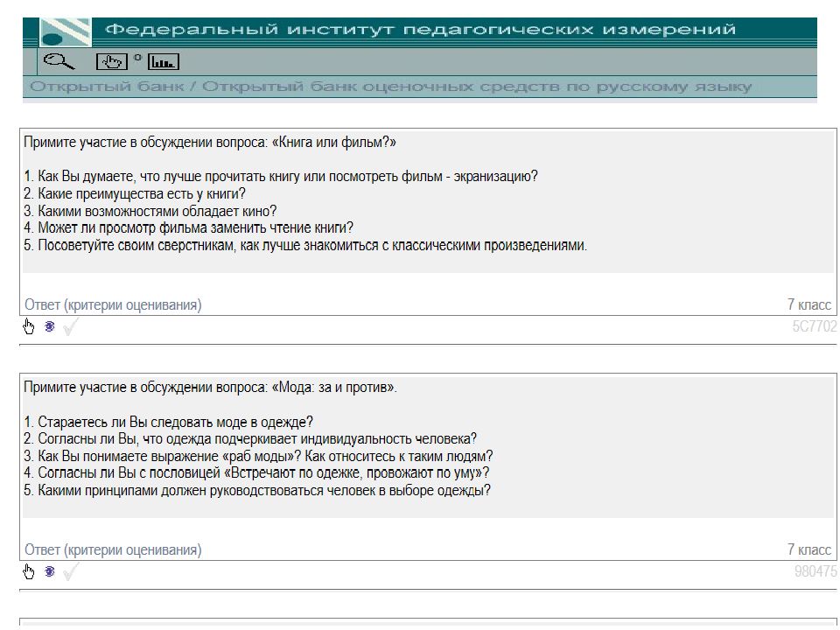Click the «Открытый банк» breadcrumb path
This screenshot has width=840, height=630.
(390, 87)
